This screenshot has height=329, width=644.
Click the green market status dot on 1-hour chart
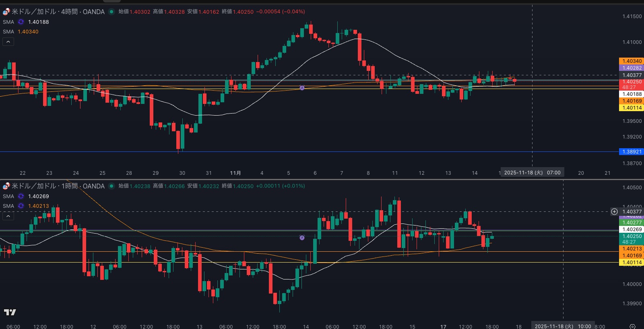111,186
